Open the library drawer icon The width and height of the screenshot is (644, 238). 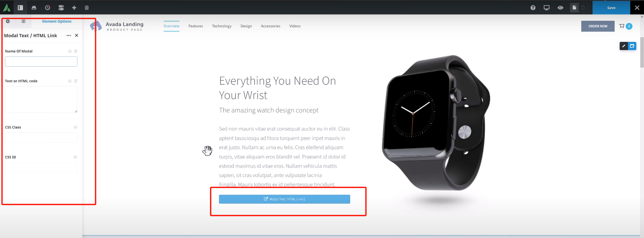click(34, 7)
